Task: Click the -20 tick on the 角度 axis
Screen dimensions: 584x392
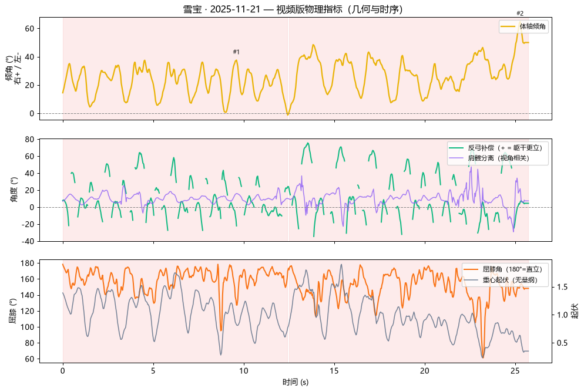Action: point(28,224)
